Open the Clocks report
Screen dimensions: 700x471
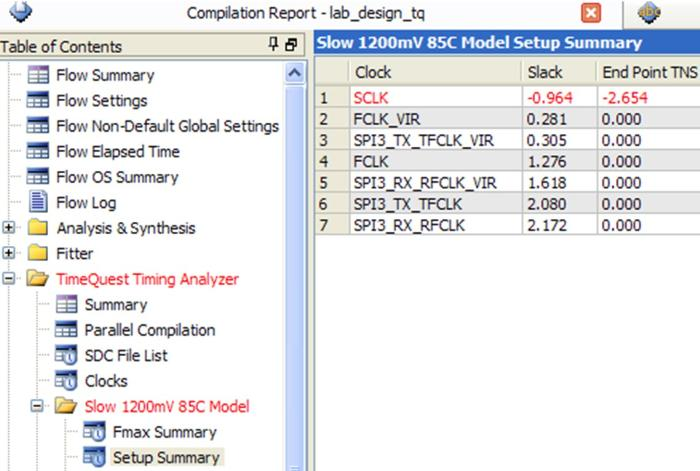click(x=106, y=381)
